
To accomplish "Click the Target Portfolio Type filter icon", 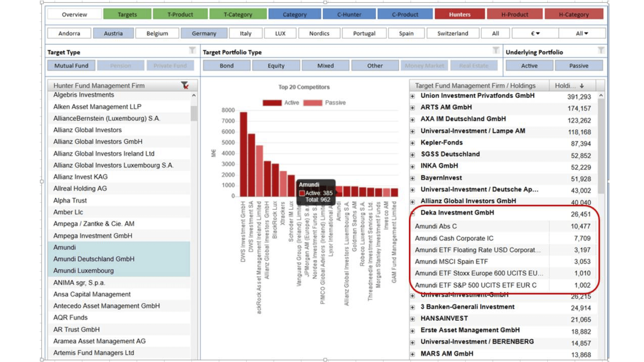I will click(x=496, y=50).
